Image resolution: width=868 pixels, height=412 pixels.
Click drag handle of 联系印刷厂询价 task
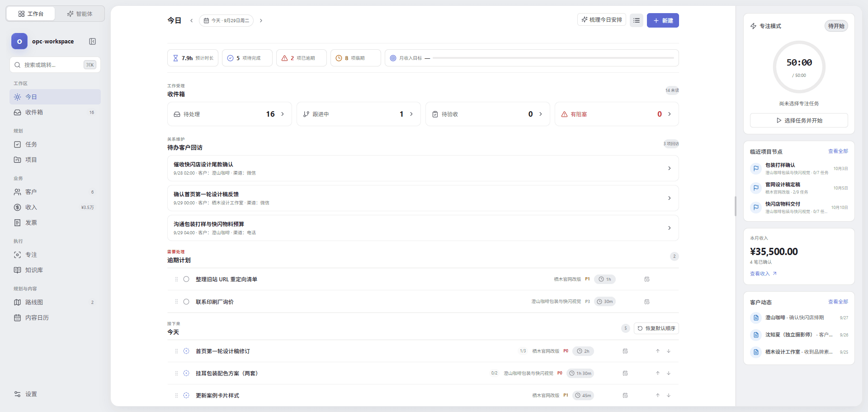tap(176, 302)
